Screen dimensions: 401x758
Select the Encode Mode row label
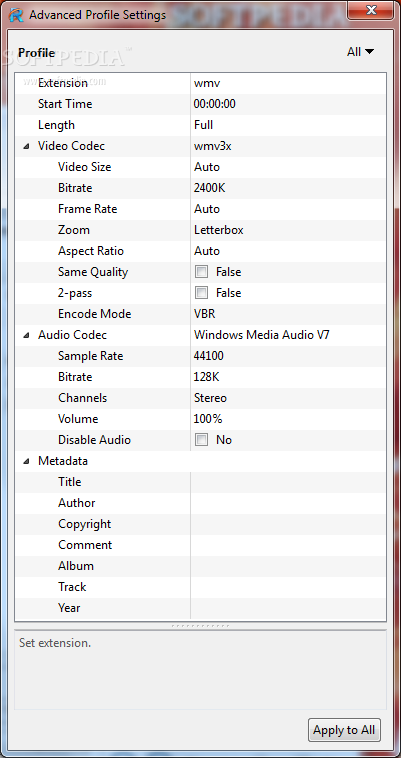(95, 314)
